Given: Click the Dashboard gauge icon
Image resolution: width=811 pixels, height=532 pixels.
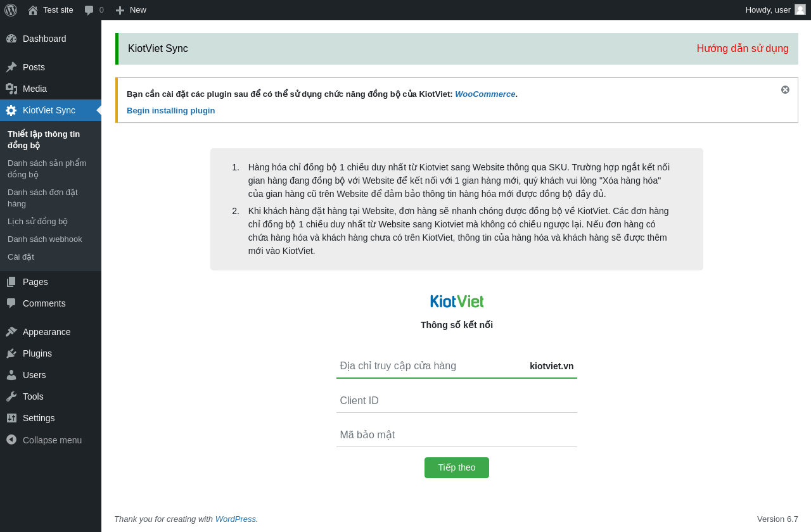Looking at the screenshot, I should (11, 39).
